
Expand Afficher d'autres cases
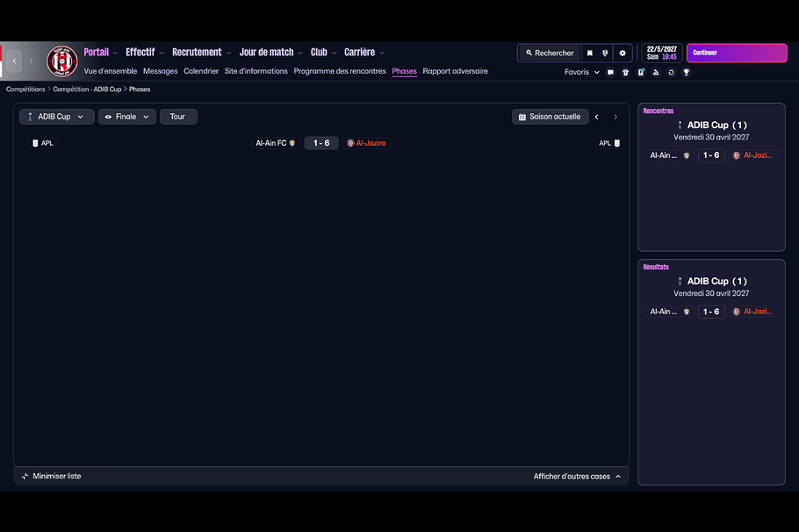[x=577, y=477]
